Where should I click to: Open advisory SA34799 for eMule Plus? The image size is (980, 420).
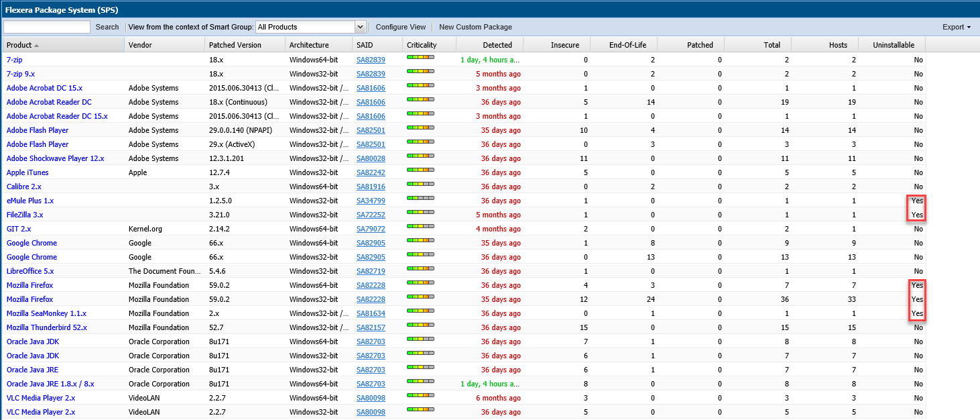coord(371,201)
